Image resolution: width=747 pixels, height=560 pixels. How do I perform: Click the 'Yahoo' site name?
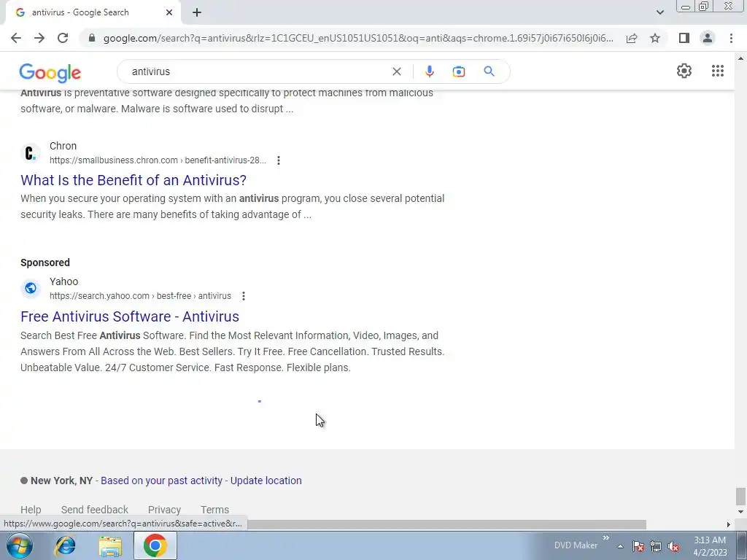(64, 281)
